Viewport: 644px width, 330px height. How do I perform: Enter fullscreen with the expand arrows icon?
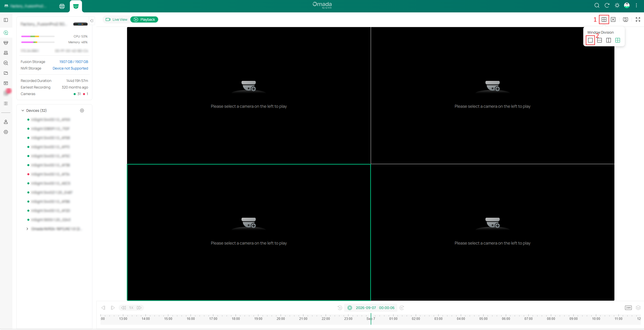click(638, 19)
